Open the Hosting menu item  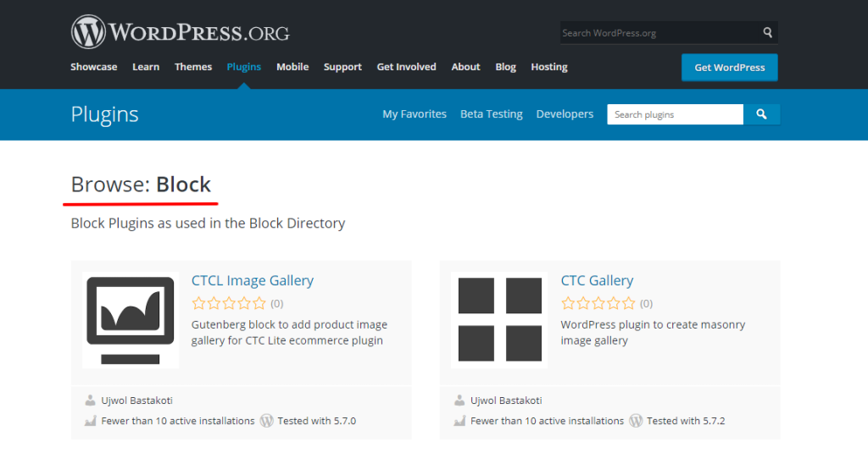click(x=549, y=67)
